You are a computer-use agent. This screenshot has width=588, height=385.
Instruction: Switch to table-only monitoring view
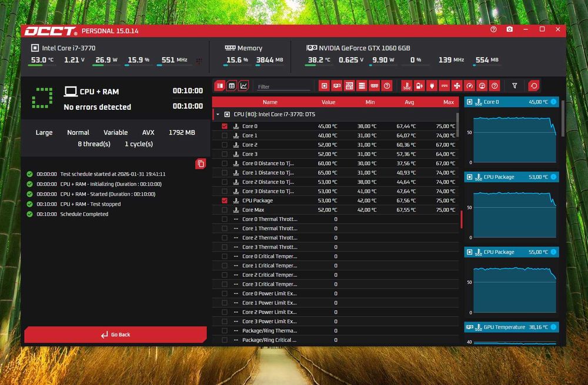coord(232,86)
